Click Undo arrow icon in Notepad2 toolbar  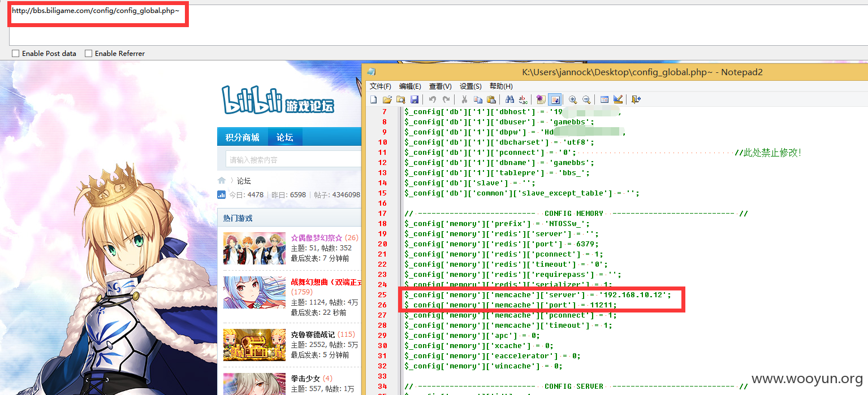click(433, 99)
